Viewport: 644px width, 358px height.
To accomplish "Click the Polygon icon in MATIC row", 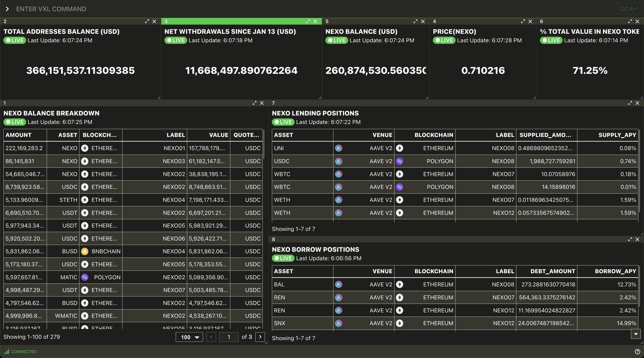I will tap(85, 277).
